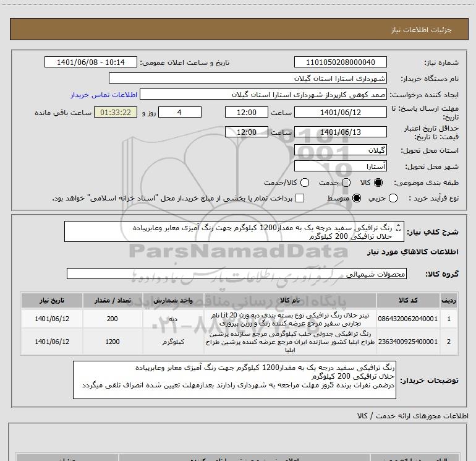
Task: Click the جزئیات اطلاعات نیاز header bar
Action: [x=239, y=30]
